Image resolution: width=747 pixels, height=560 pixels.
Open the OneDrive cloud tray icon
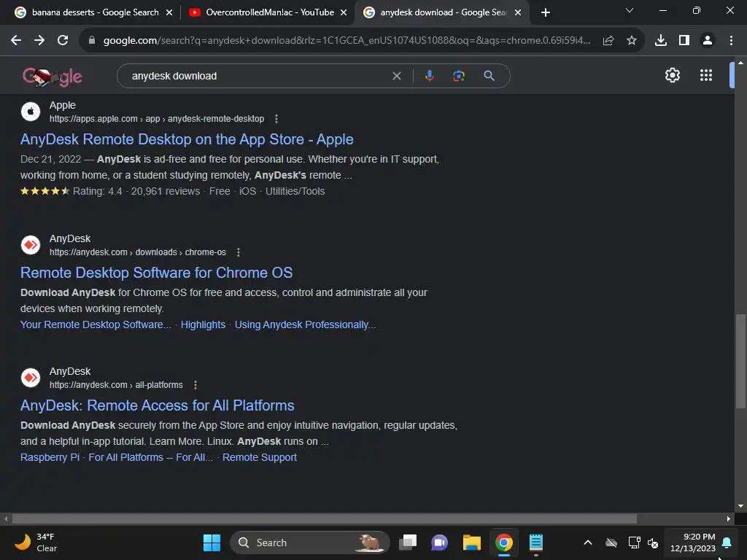611,542
